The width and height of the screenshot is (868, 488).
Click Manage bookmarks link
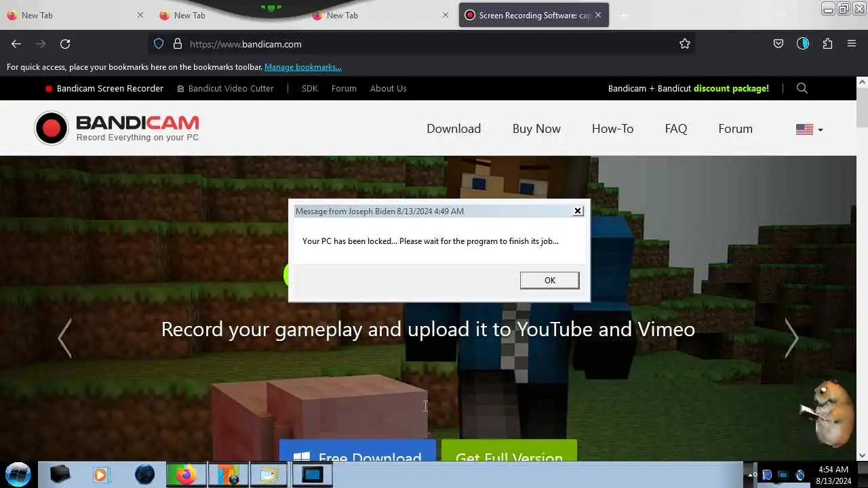click(x=303, y=67)
